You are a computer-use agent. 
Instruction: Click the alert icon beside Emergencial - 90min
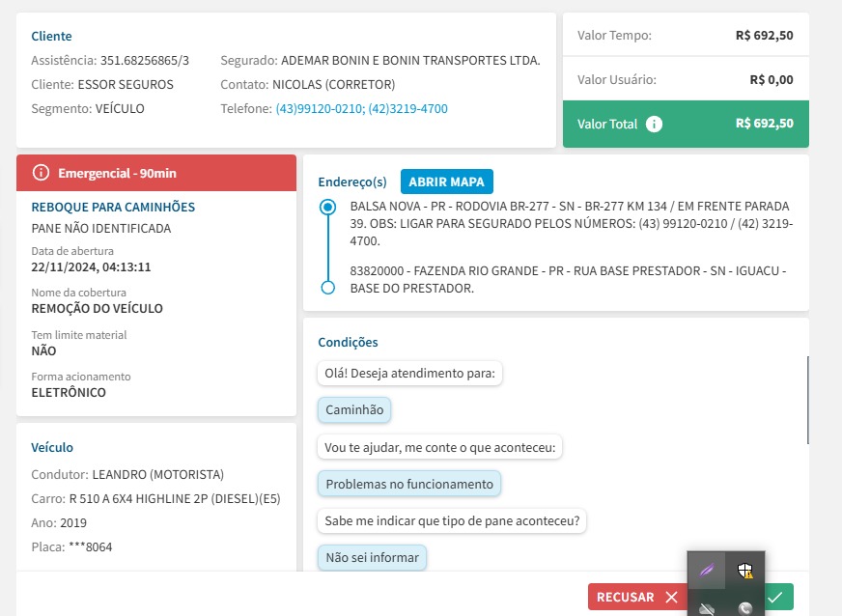click(x=41, y=173)
